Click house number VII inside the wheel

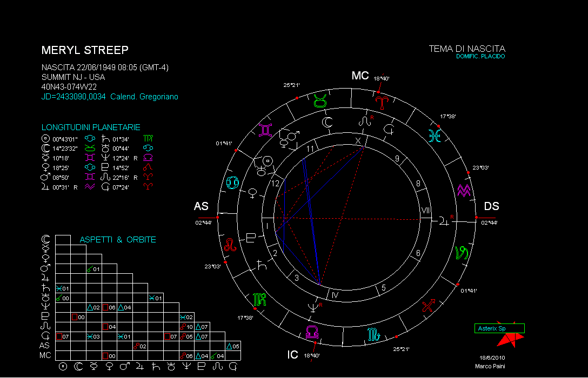(426, 211)
